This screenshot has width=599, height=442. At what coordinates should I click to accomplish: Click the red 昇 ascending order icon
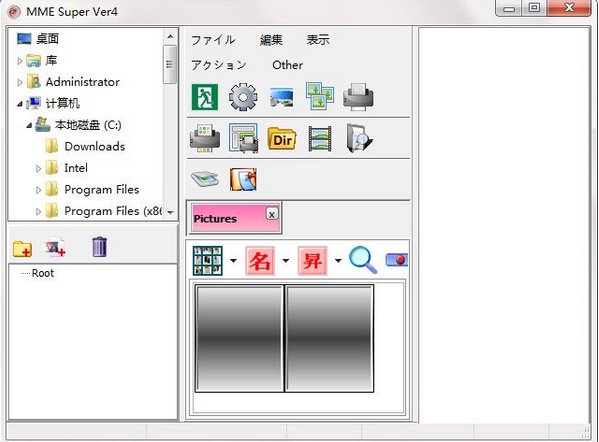[x=312, y=261]
